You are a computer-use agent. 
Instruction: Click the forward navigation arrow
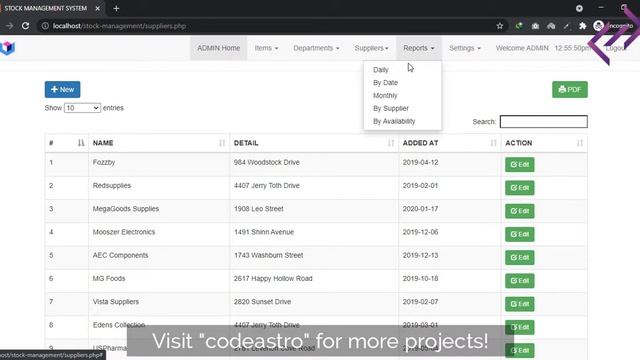click(x=9, y=26)
